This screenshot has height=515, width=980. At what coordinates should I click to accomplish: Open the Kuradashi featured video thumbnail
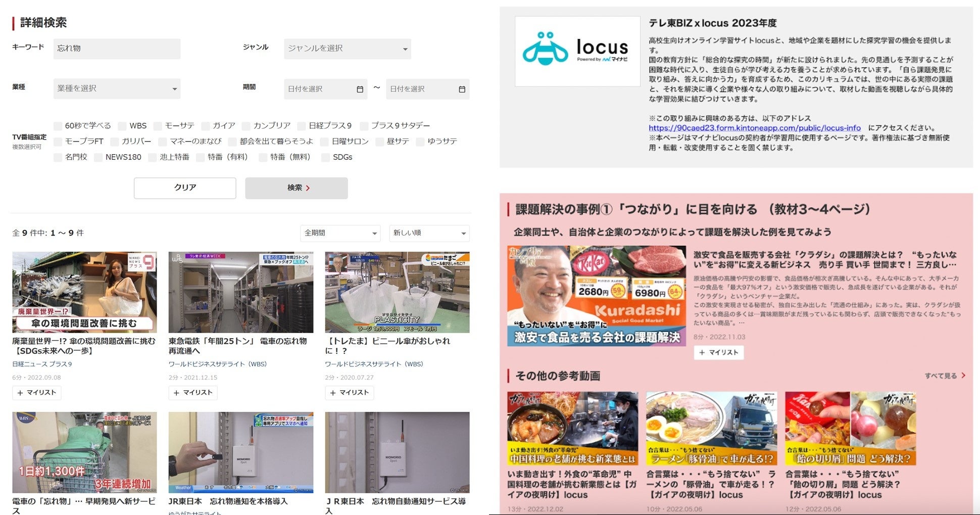[597, 296]
